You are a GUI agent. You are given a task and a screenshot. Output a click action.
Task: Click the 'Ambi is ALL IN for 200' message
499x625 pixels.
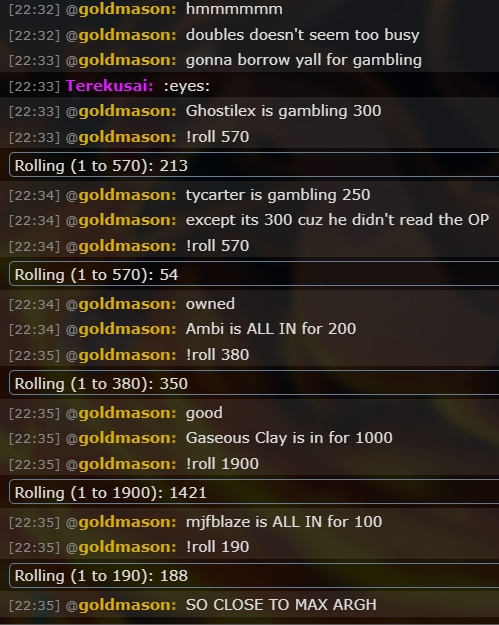click(271, 329)
